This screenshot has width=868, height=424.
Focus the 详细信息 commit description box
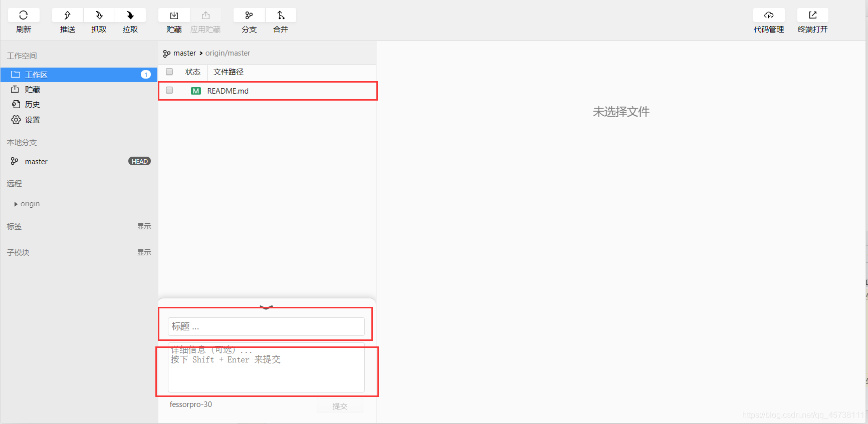coord(266,367)
